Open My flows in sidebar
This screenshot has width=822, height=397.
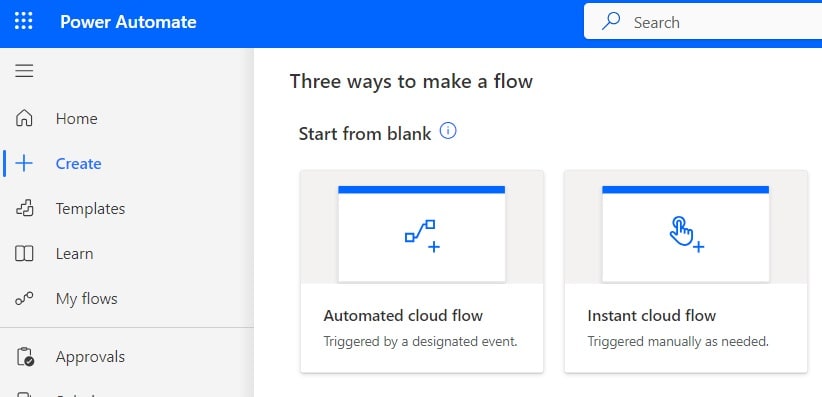86,299
